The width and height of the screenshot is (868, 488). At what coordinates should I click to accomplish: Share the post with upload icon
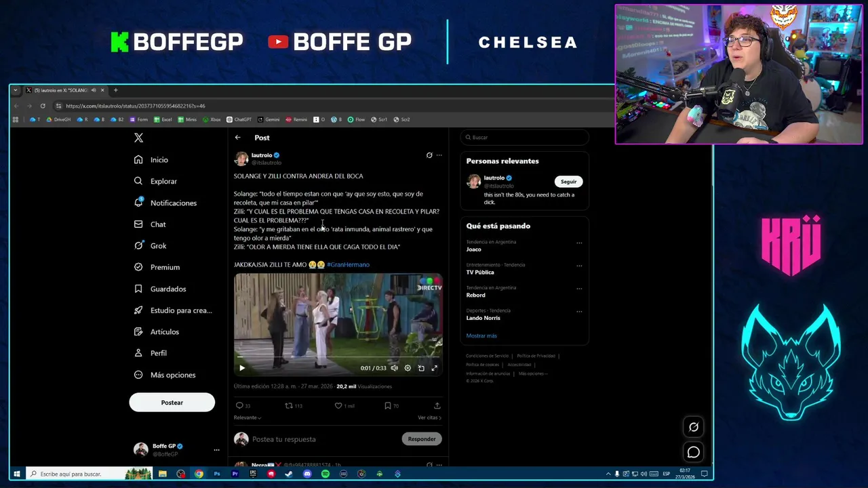click(x=437, y=405)
